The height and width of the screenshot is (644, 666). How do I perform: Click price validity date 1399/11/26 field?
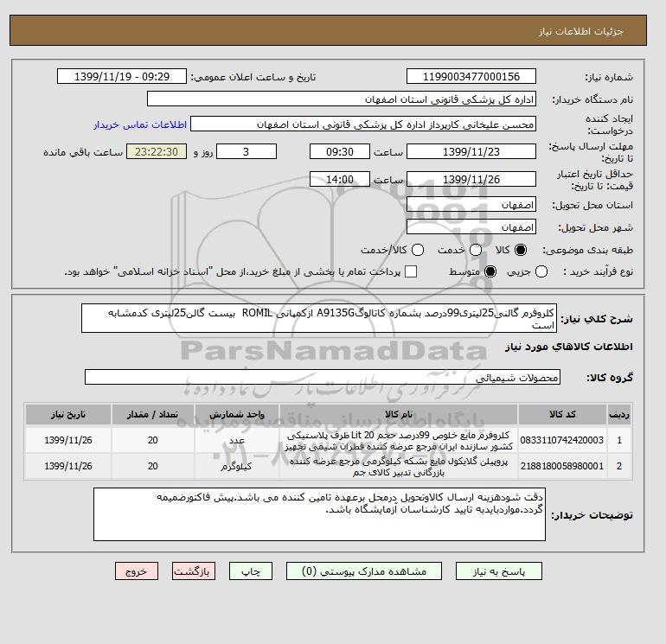point(471,179)
